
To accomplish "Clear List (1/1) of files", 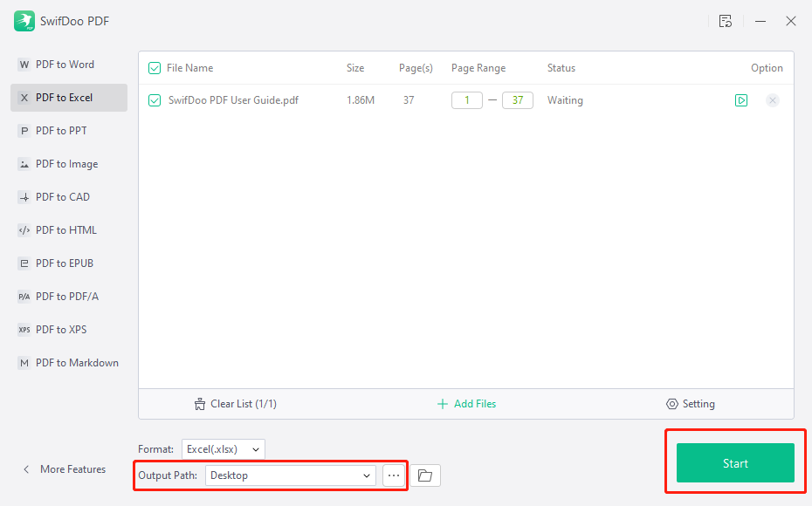I will tap(236, 404).
